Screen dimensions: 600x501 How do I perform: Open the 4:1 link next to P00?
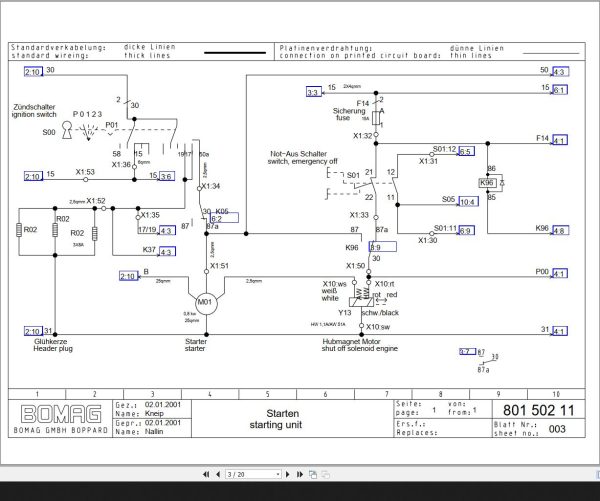click(559, 273)
